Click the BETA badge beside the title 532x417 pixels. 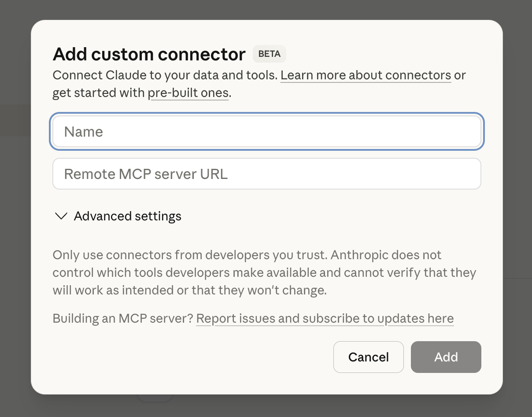269,54
